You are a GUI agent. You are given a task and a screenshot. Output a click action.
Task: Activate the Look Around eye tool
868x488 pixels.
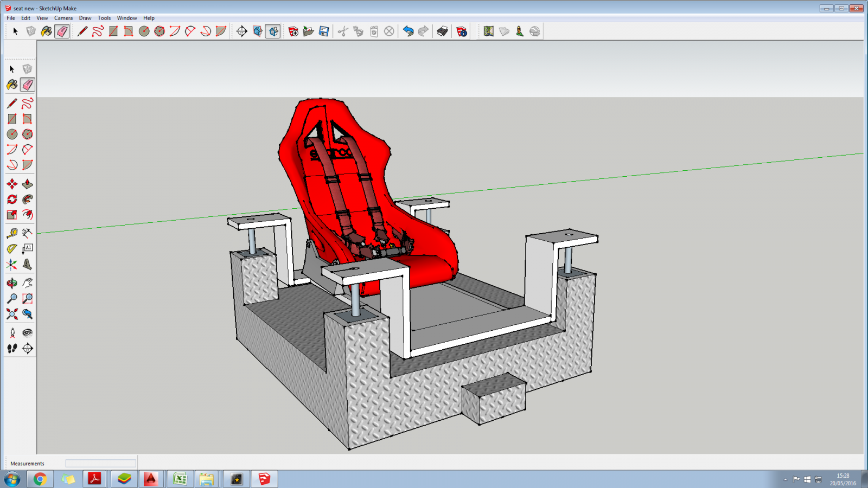point(27,333)
